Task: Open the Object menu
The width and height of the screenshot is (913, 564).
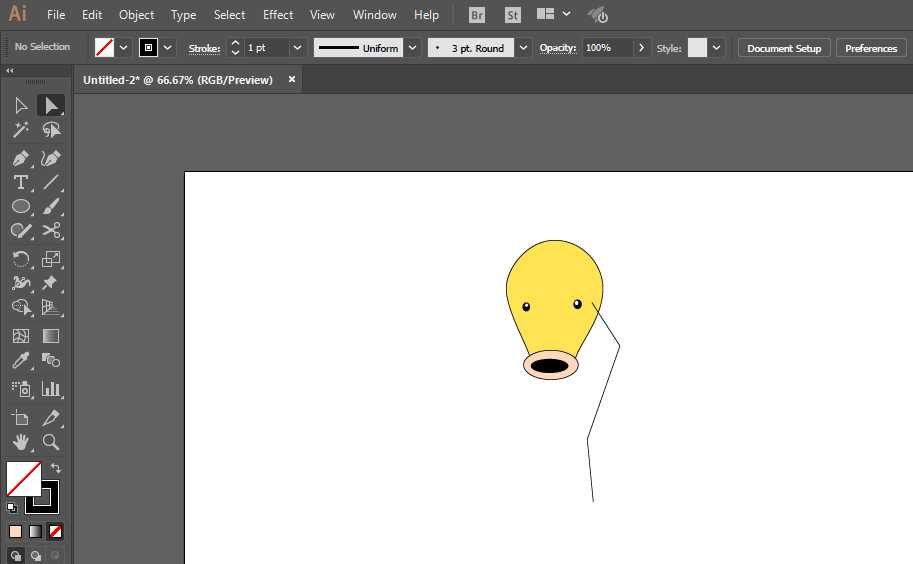Action: [136, 15]
